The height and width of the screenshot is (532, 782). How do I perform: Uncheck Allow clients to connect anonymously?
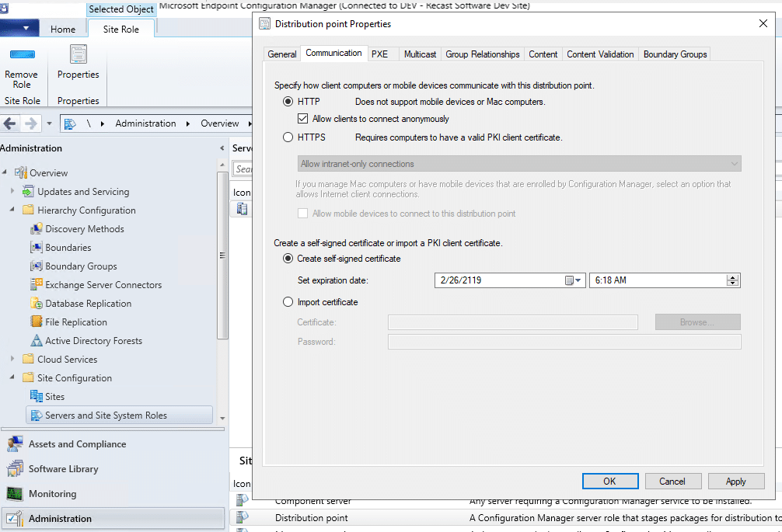click(x=304, y=119)
